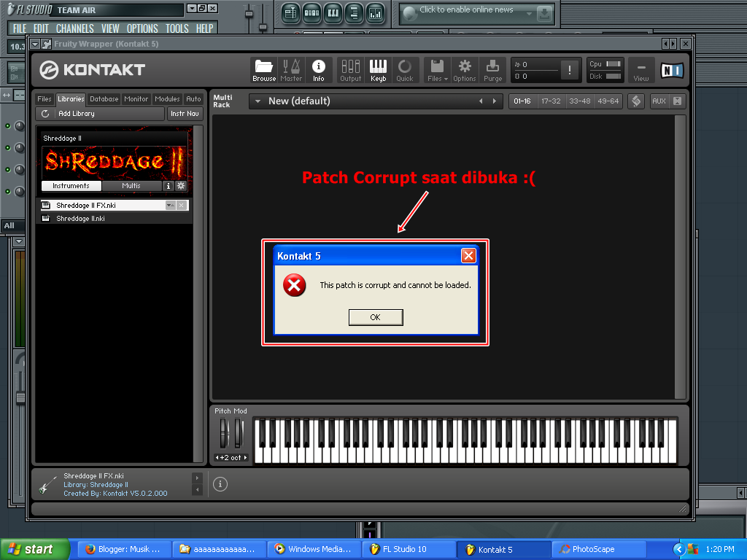747x560 pixels.
Task: Open the FL Studio FILE menu
Action: 20,28
